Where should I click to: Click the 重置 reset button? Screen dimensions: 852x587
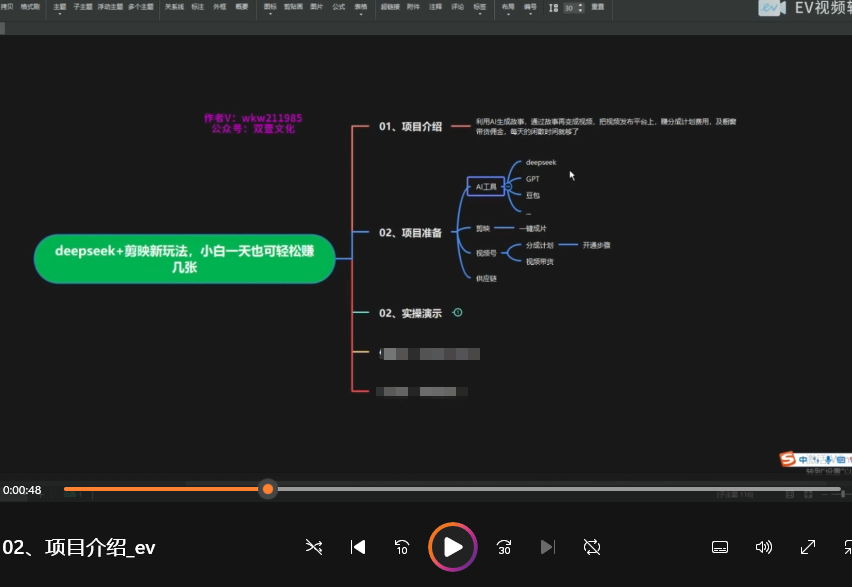tap(598, 7)
